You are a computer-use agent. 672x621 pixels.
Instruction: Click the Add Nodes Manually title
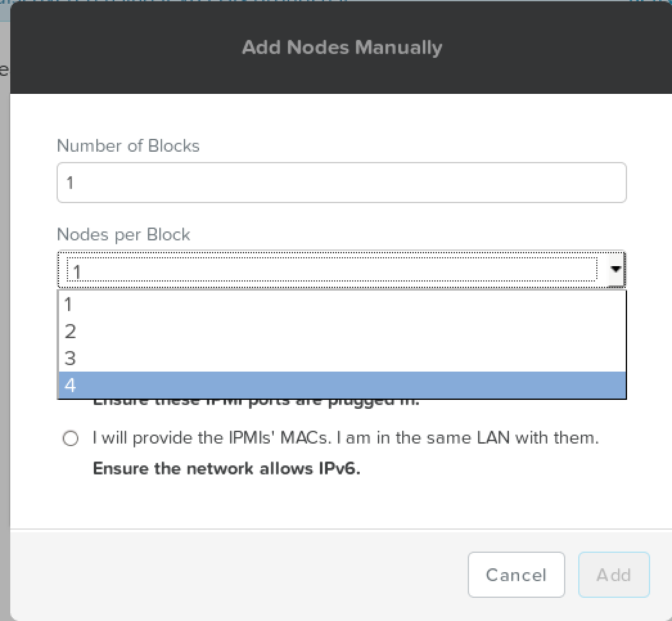pyautogui.click(x=341, y=48)
